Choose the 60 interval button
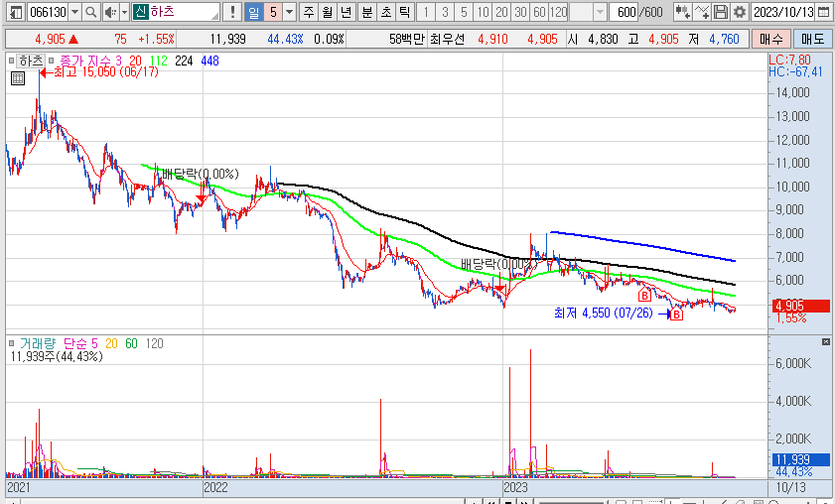This screenshot has width=835, height=504. pos(539,12)
